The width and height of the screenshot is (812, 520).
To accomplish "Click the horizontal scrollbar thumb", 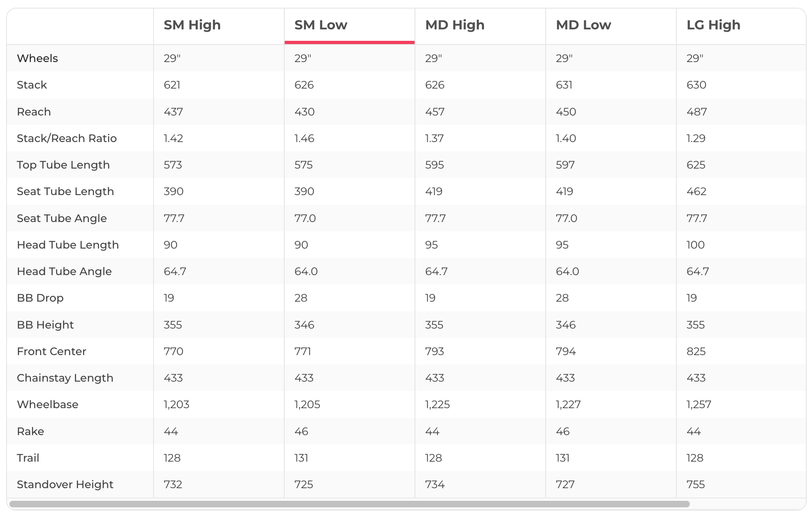I will tap(349, 504).
